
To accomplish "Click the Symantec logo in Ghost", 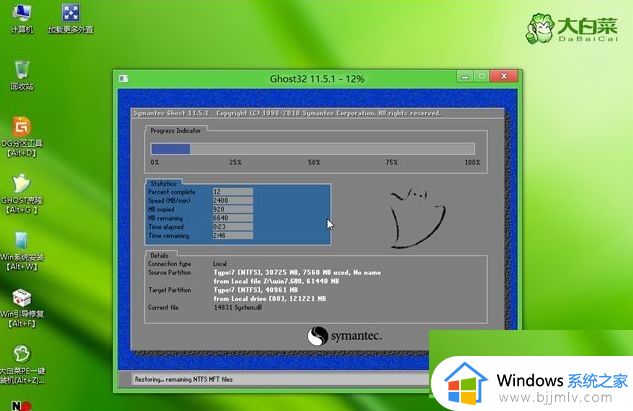I will (x=344, y=336).
